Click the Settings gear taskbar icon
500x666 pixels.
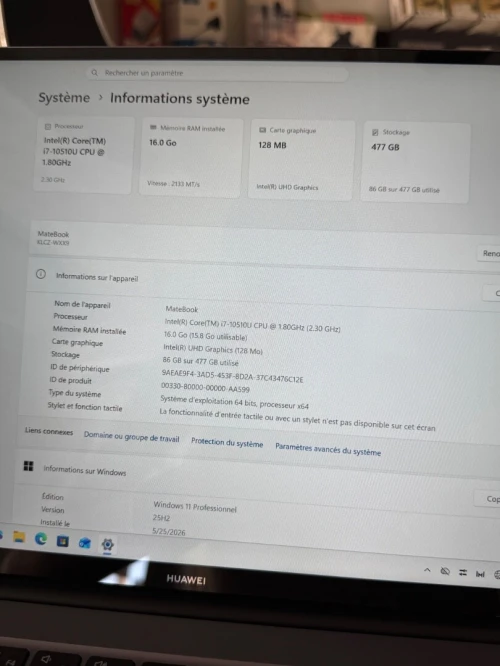click(x=107, y=544)
